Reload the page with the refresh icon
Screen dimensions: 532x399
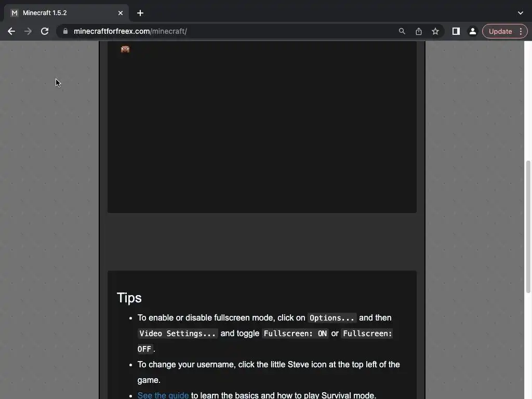point(45,31)
